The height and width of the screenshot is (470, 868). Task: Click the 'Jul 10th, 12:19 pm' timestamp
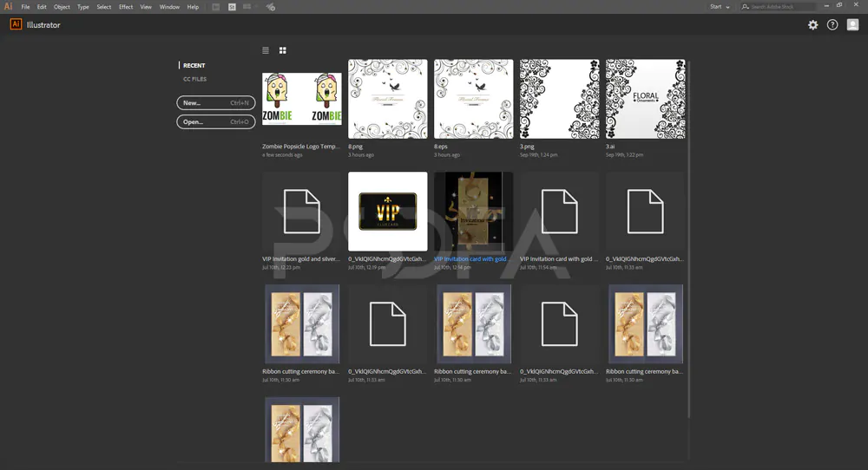(367, 268)
